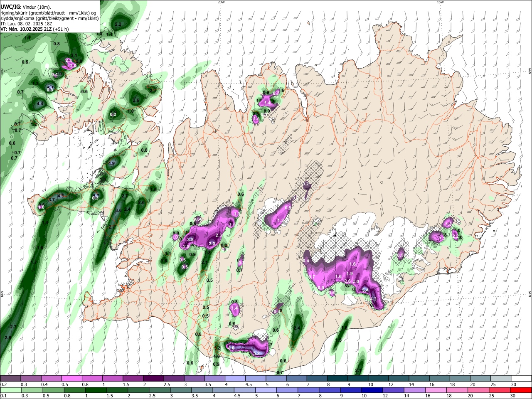
Task: Pick the dark green rain swatch between 1 and 1.5
Action: coord(95,390)
